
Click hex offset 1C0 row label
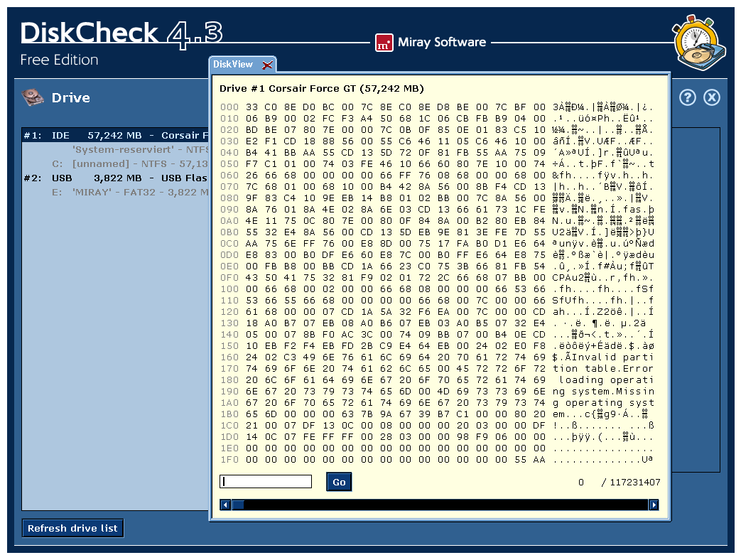click(229, 425)
